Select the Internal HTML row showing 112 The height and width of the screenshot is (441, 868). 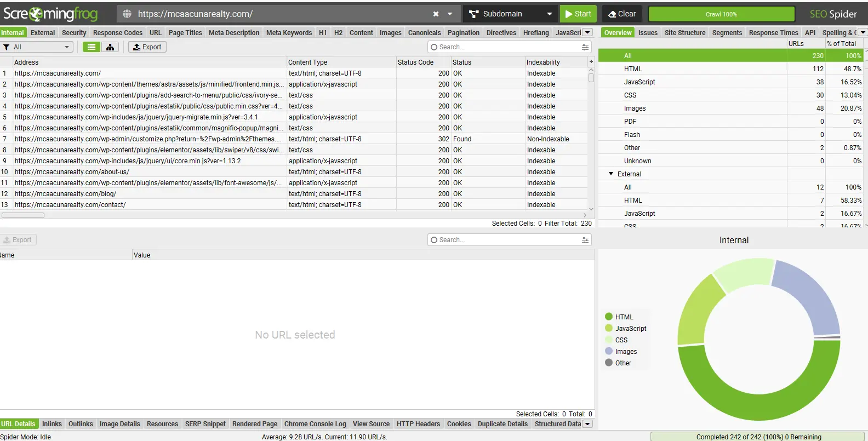[730, 69]
